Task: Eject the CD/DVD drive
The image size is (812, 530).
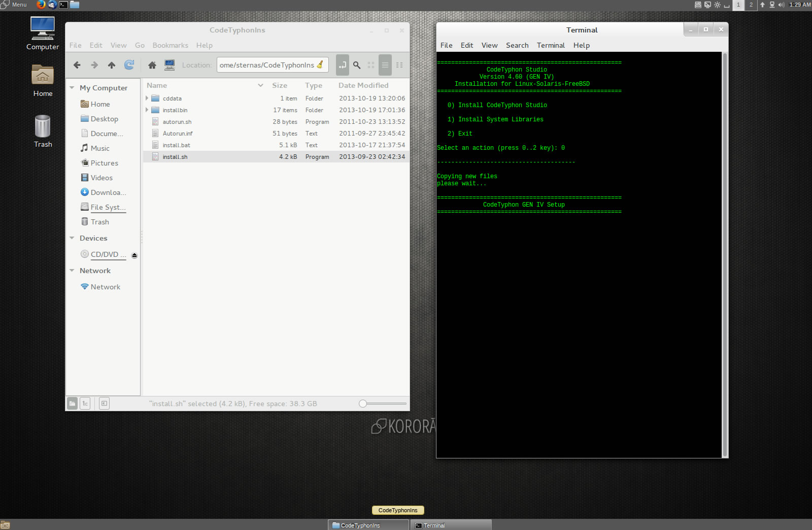Action: point(134,255)
